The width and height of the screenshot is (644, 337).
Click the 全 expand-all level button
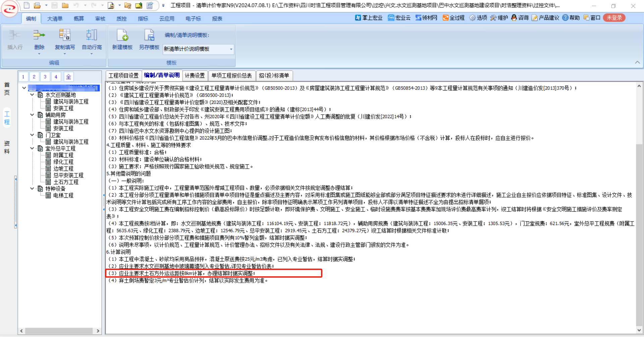click(68, 77)
